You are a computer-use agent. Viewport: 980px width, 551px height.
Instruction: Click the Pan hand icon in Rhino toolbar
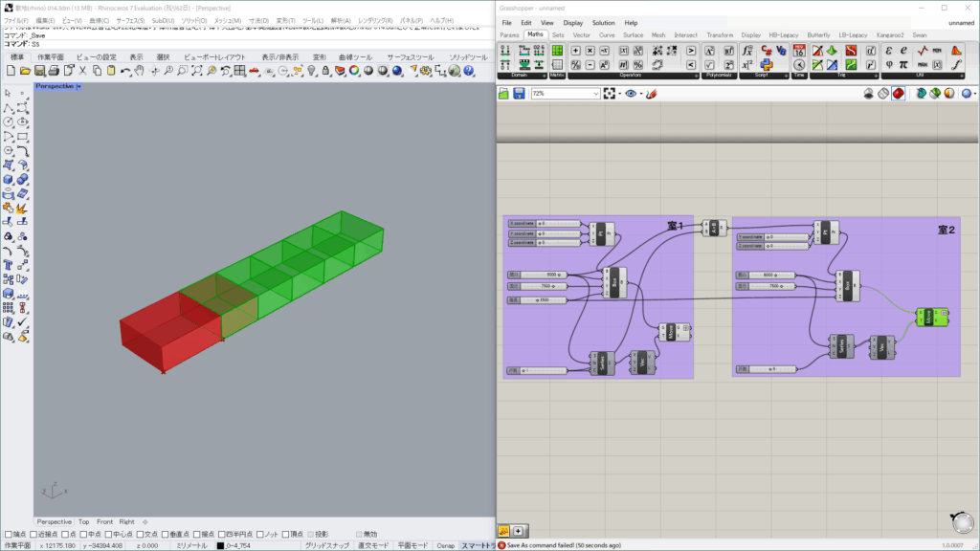click(139, 71)
